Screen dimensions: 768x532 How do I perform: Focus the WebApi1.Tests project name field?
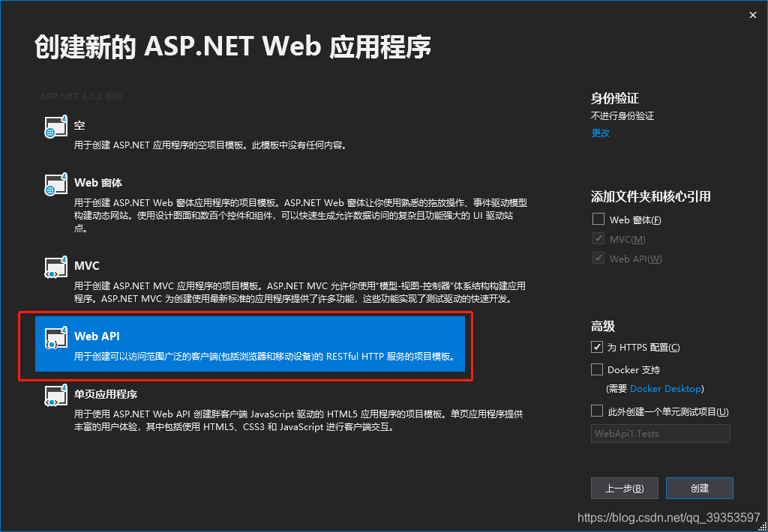tap(660, 434)
